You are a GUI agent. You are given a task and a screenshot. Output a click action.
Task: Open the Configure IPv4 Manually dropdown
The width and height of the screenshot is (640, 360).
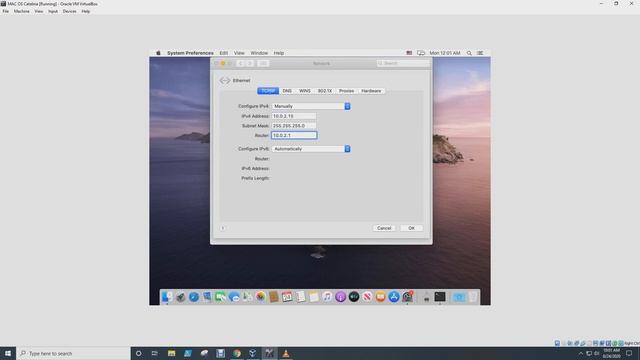click(311, 106)
